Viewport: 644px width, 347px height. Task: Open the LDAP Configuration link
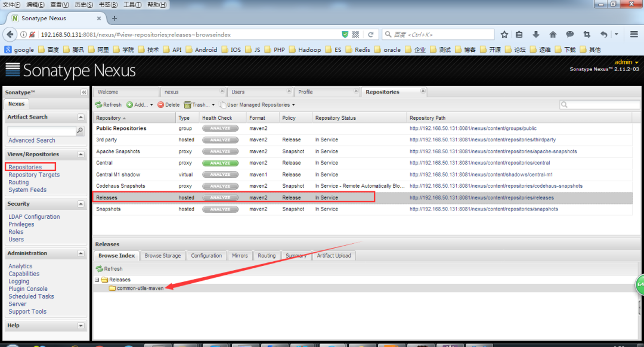(34, 217)
